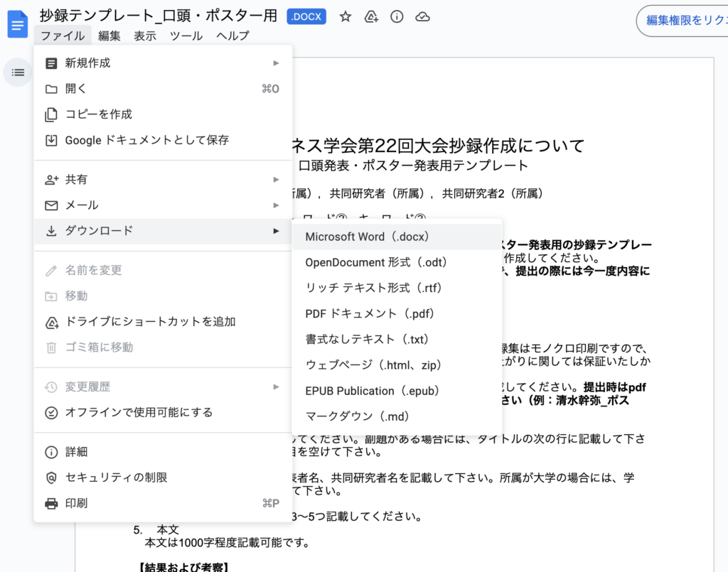The width and height of the screenshot is (728, 572).
Task: Expand the ダウンロード submenu arrow
Action: point(276,231)
